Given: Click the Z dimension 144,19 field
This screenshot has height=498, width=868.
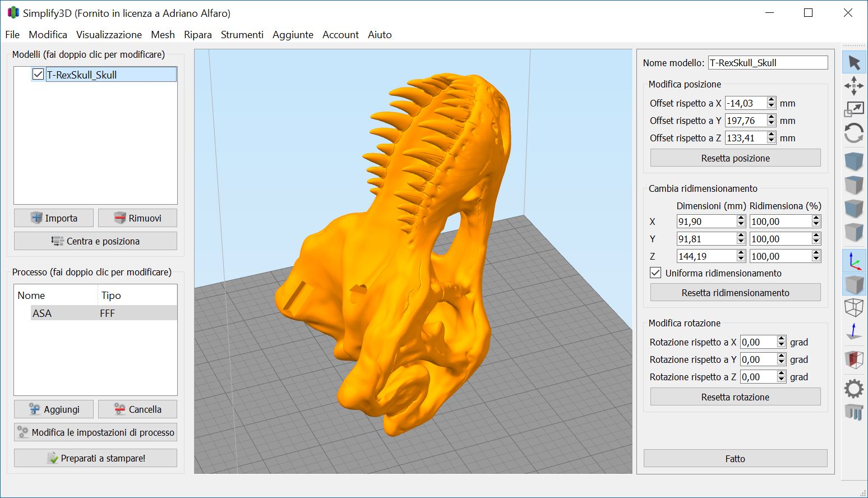Looking at the screenshot, I should (707, 256).
